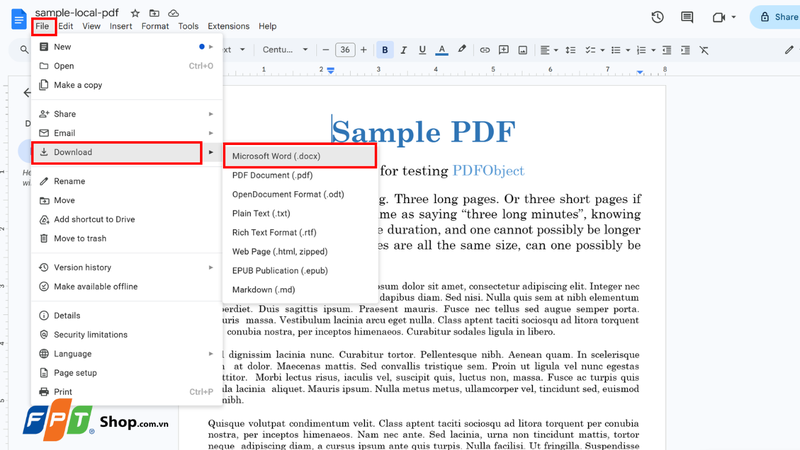The height and width of the screenshot is (450, 800).
Task: Click the Share button
Action: coord(777,17)
